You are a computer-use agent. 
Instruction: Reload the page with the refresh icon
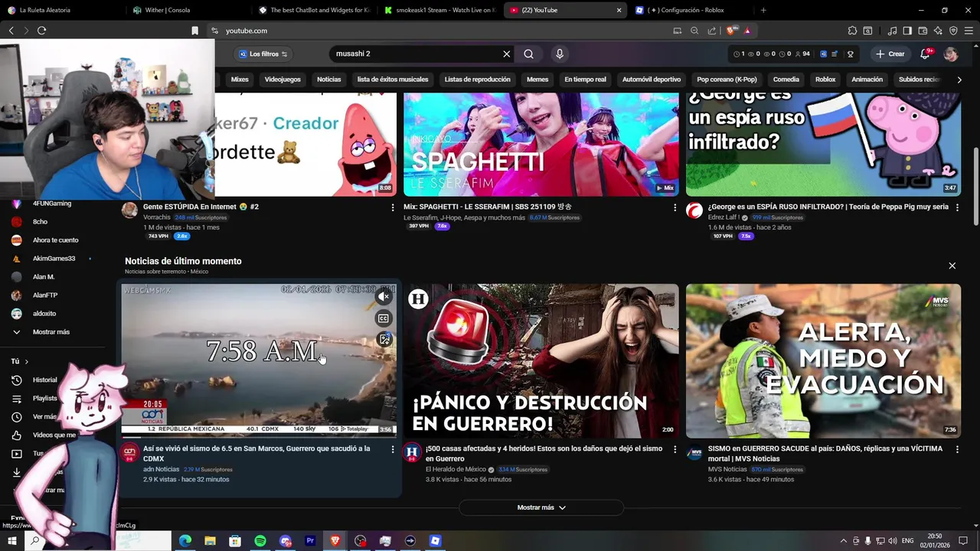(41, 31)
